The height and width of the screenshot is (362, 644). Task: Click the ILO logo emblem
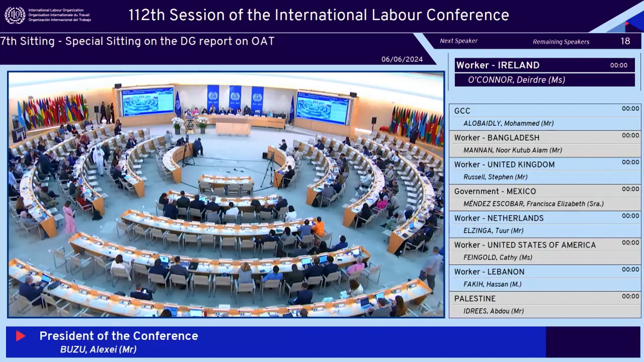(15, 15)
